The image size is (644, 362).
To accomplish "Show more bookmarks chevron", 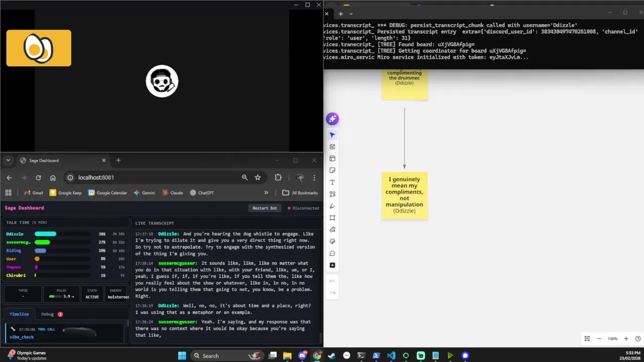I will (266, 193).
